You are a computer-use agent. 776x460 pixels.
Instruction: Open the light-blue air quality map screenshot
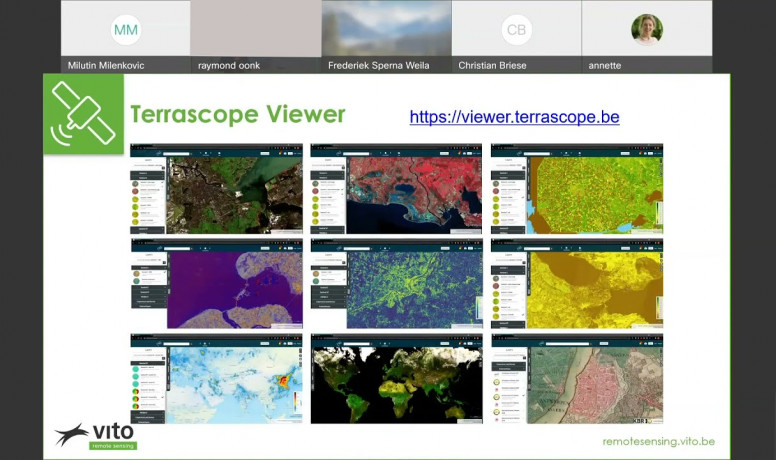pos(216,378)
